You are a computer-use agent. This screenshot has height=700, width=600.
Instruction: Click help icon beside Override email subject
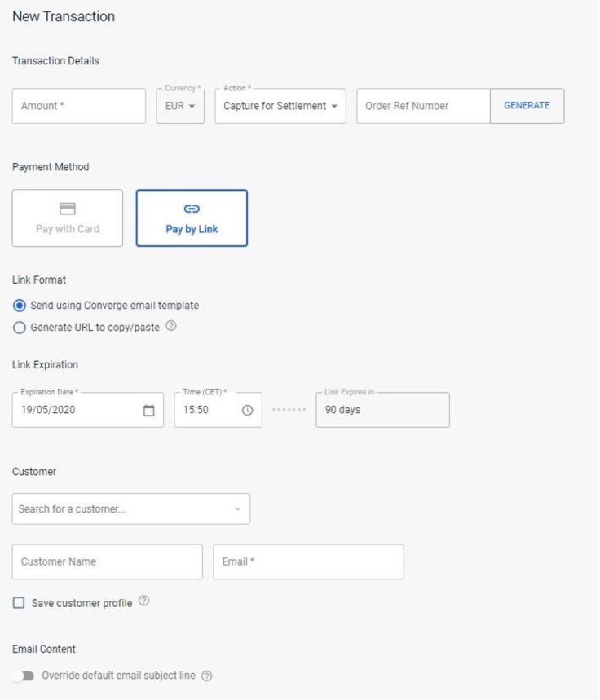(207, 676)
